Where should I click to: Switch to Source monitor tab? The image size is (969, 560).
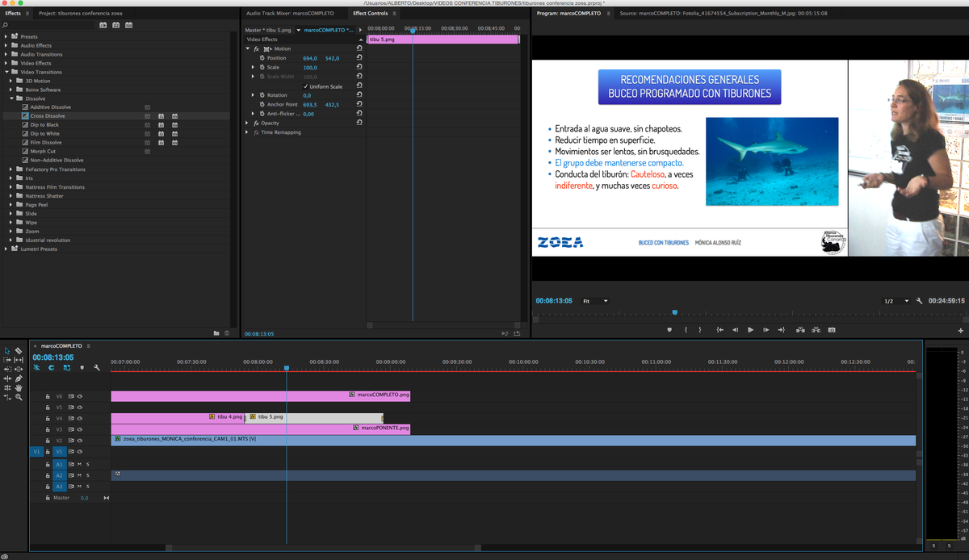pos(723,14)
